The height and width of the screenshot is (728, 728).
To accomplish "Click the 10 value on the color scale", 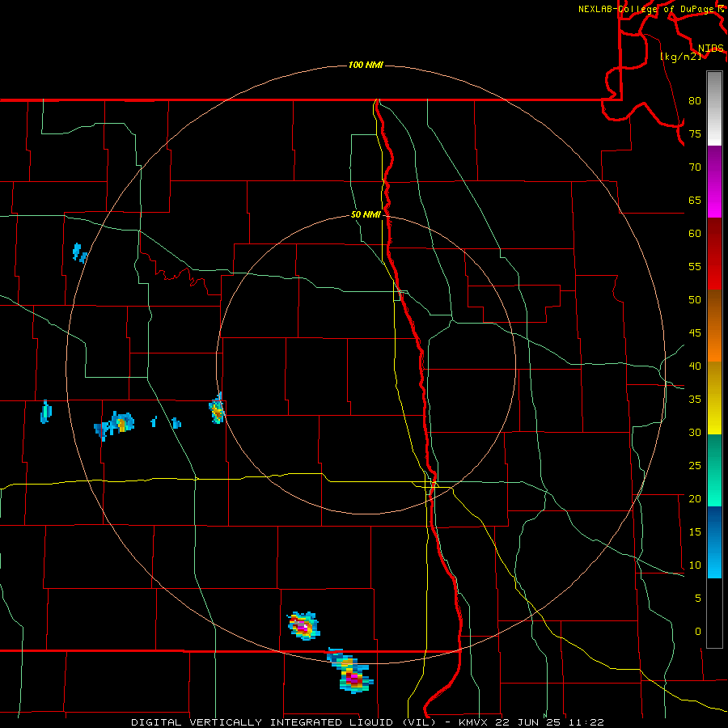I will [x=695, y=565].
